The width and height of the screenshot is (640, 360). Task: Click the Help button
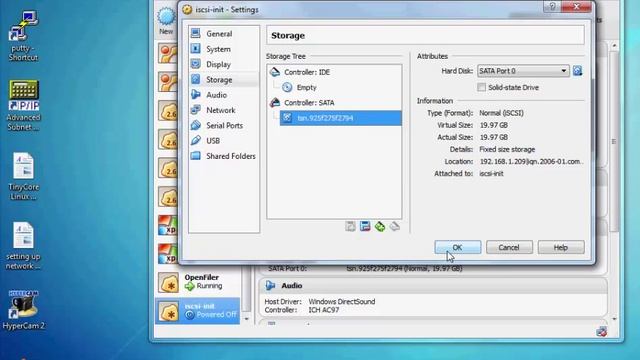point(561,247)
